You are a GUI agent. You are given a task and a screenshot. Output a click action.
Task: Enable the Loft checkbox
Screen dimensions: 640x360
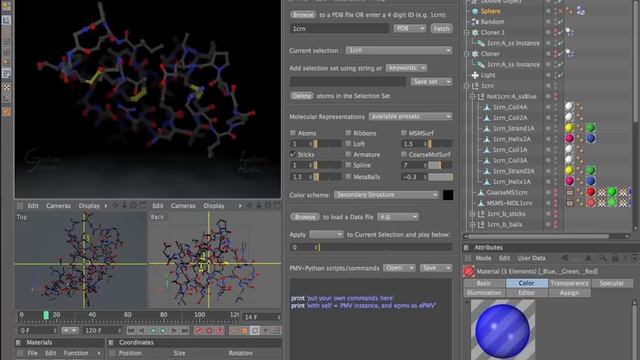pyautogui.click(x=348, y=143)
